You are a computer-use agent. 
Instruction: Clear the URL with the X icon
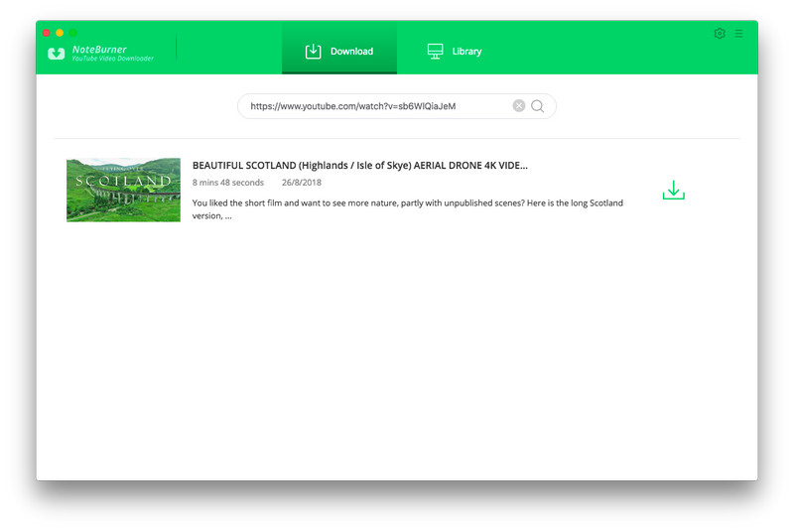coord(518,106)
